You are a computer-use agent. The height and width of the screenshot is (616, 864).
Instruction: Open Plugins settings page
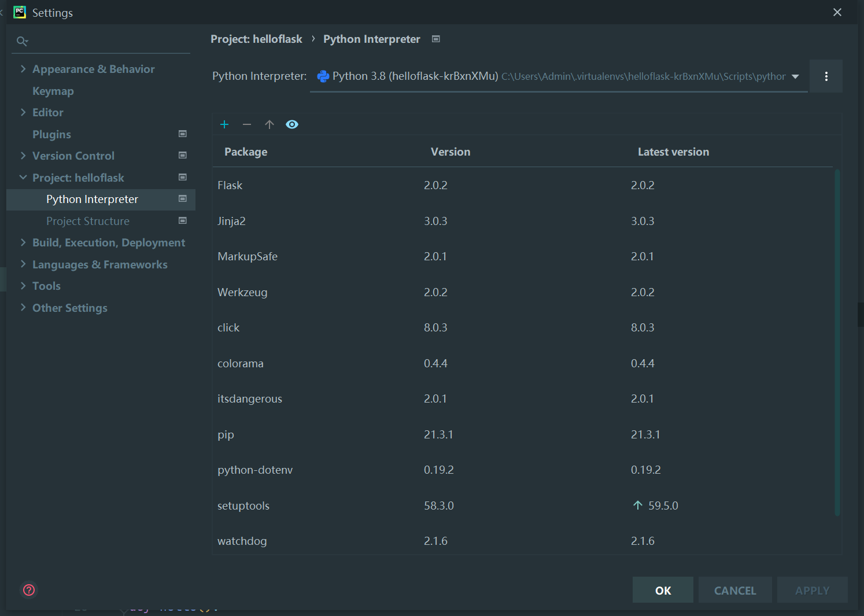pyautogui.click(x=51, y=134)
